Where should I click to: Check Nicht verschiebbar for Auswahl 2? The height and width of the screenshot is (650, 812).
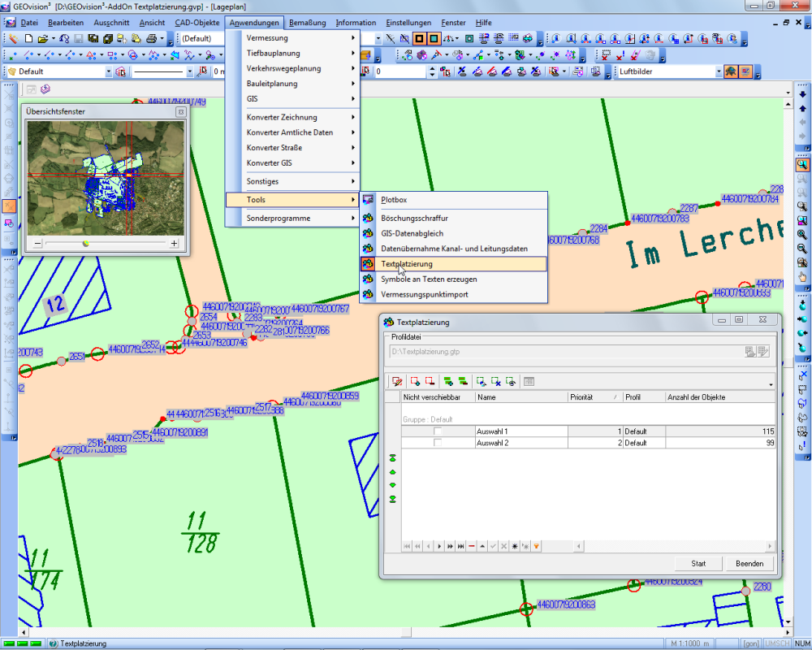coord(438,443)
